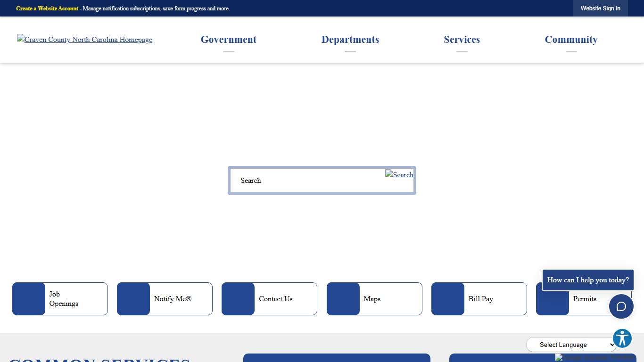Click the Job Openings icon
The height and width of the screenshot is (362, 644).
29,298
